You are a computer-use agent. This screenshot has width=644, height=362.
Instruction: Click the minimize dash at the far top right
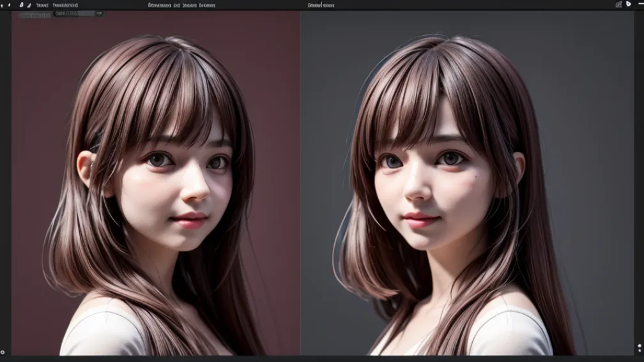tap(640, 4)
